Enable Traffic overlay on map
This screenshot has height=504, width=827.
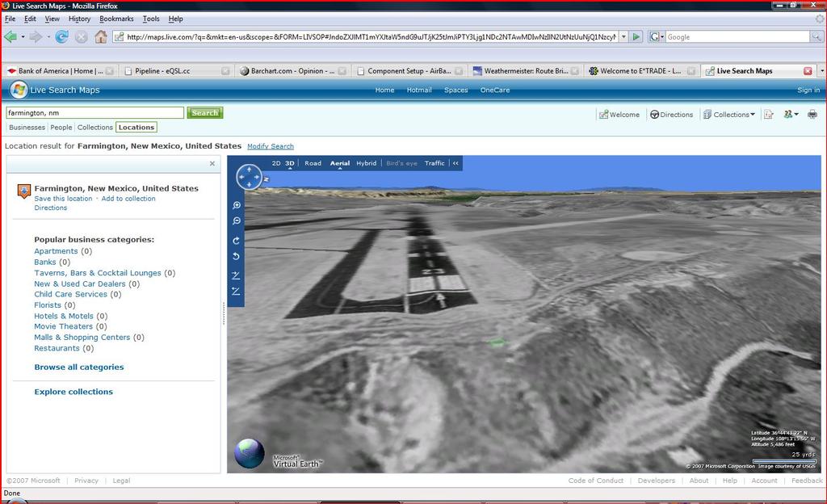point(434,163)
